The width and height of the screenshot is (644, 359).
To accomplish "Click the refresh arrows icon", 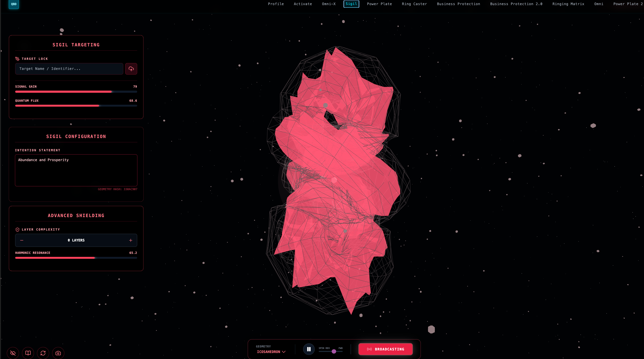I will (x=43, y=353).
